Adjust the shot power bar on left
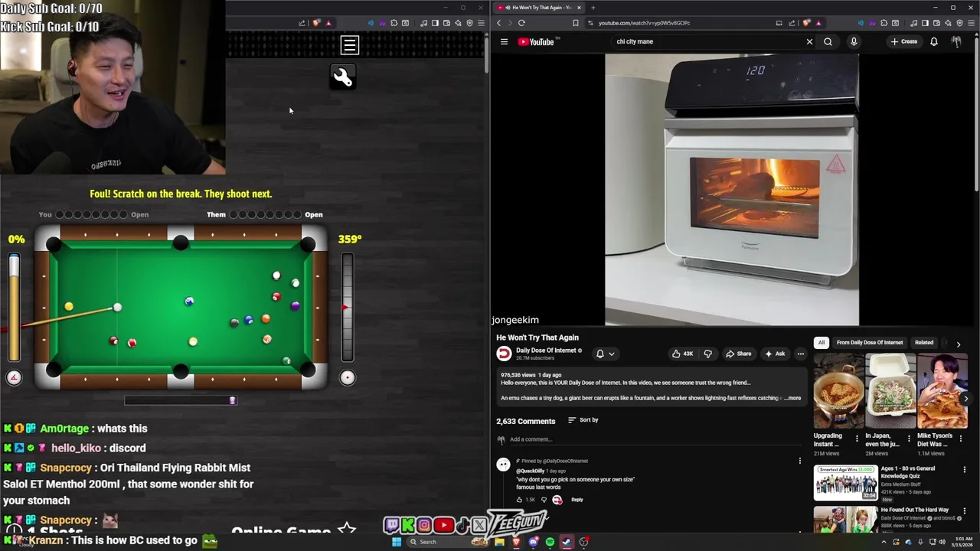 pos(14,308)
